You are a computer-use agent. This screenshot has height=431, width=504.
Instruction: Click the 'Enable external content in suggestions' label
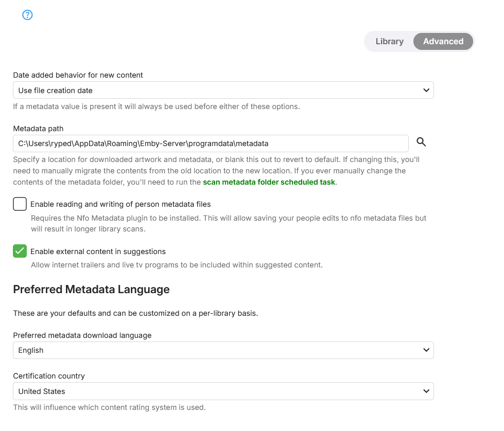click(98, 252)
